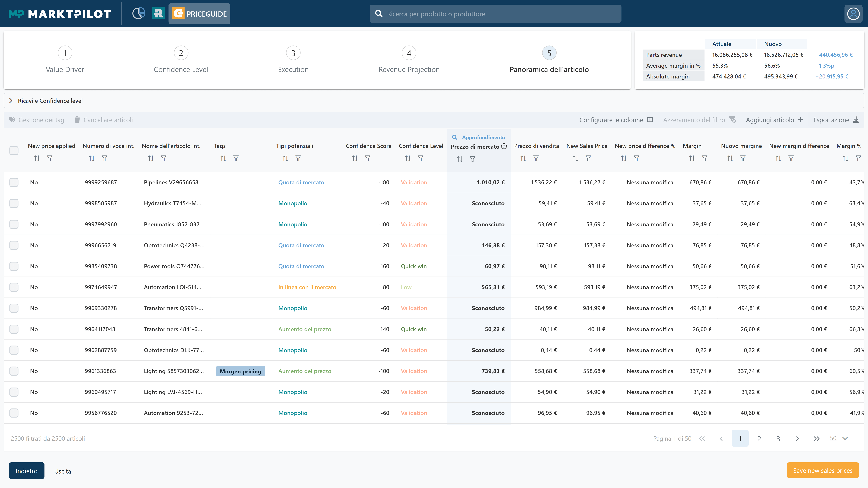Click Azzeramento del filtro
This screenshot has width=868, height=488.
[x=699, y=120]
